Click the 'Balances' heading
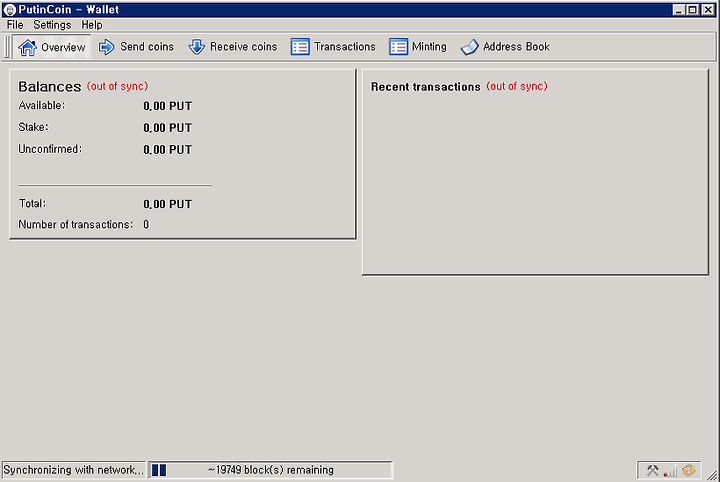Viewport: 720px width, 482px height. (50, 87)
